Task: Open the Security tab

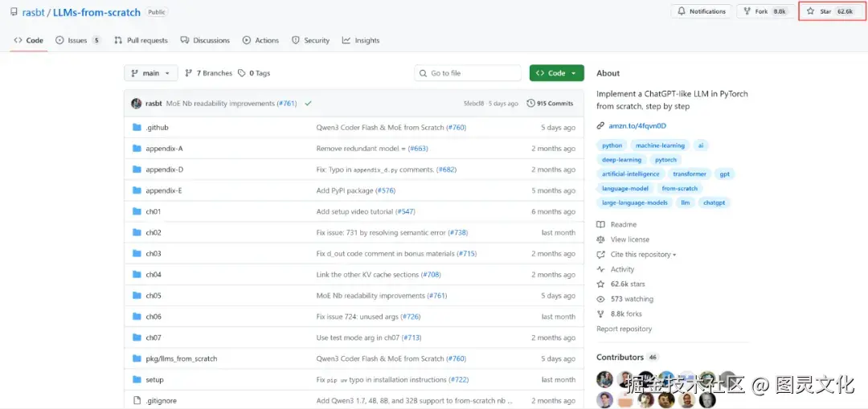Action: [310, 40]
